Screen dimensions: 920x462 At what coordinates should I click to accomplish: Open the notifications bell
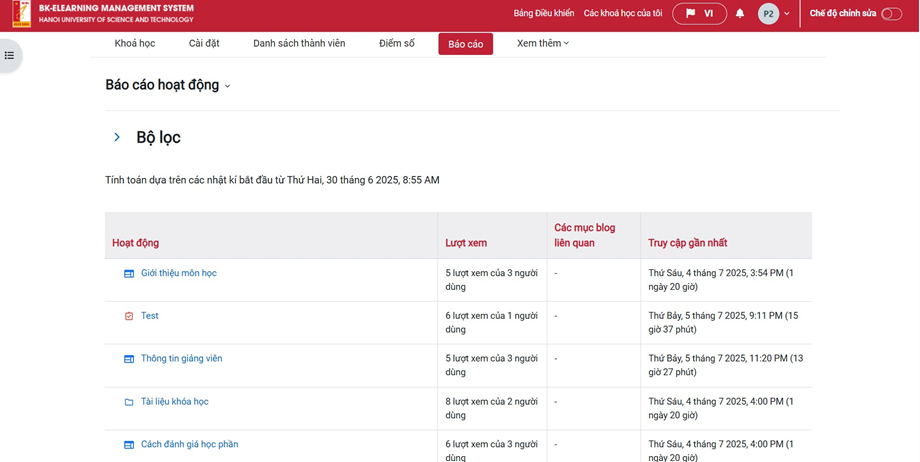740,14
